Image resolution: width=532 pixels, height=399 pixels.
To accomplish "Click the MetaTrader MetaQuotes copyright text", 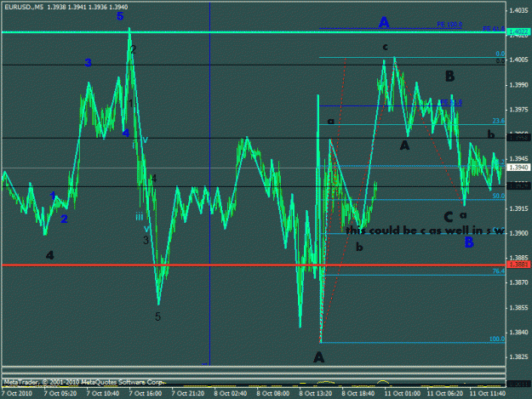I will pyautogui.click(x=83, y=382).
